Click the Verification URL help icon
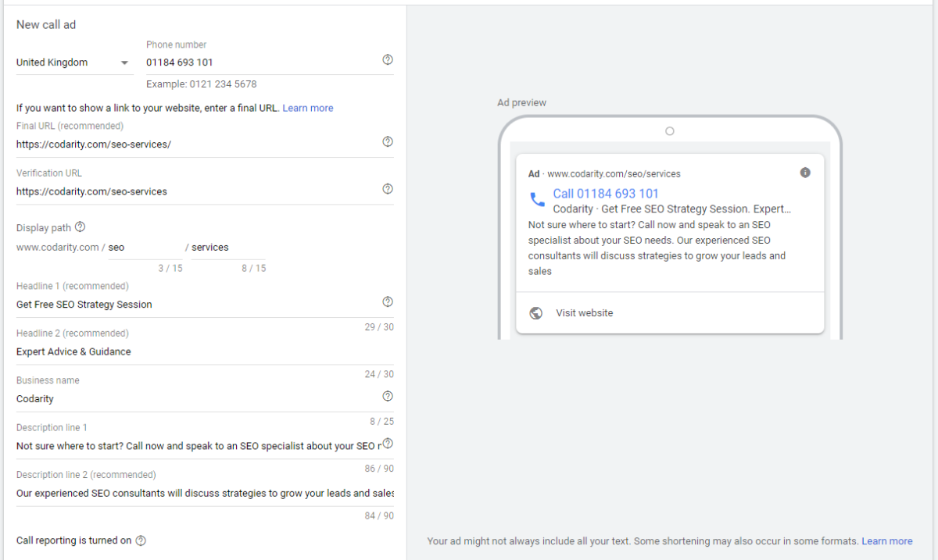The image size is (938, 560). click(387, 188)
